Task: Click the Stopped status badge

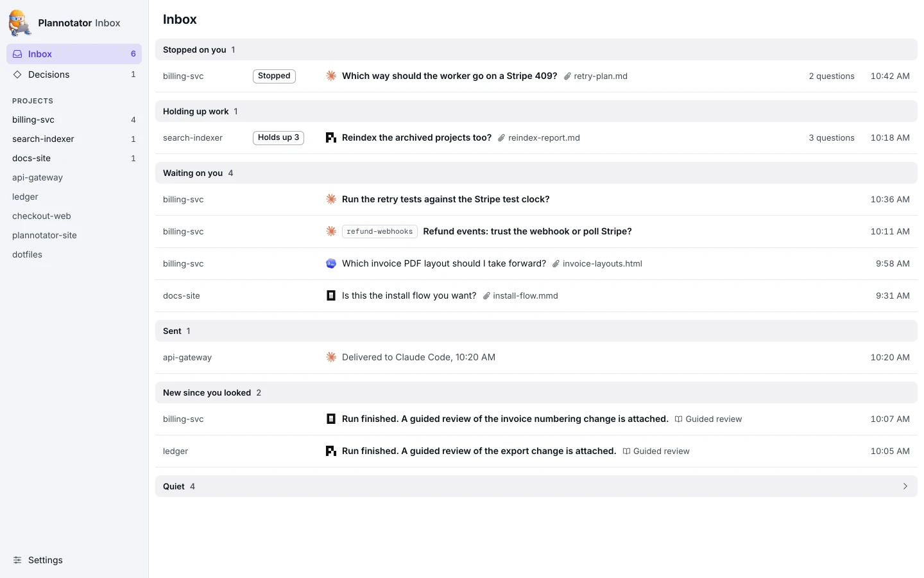Action: [274, 76]
